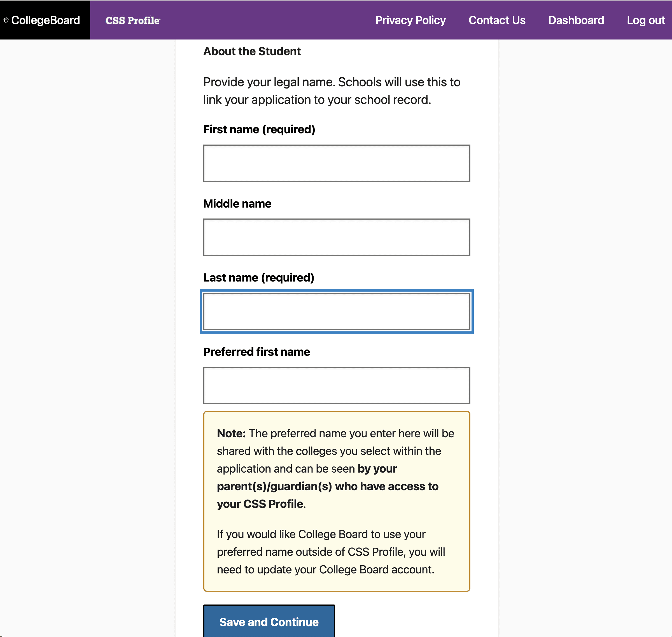This screenshot has width=672, height=637.
Task: Click the CSS Profile navigation icon
Action: pos(133,20)
